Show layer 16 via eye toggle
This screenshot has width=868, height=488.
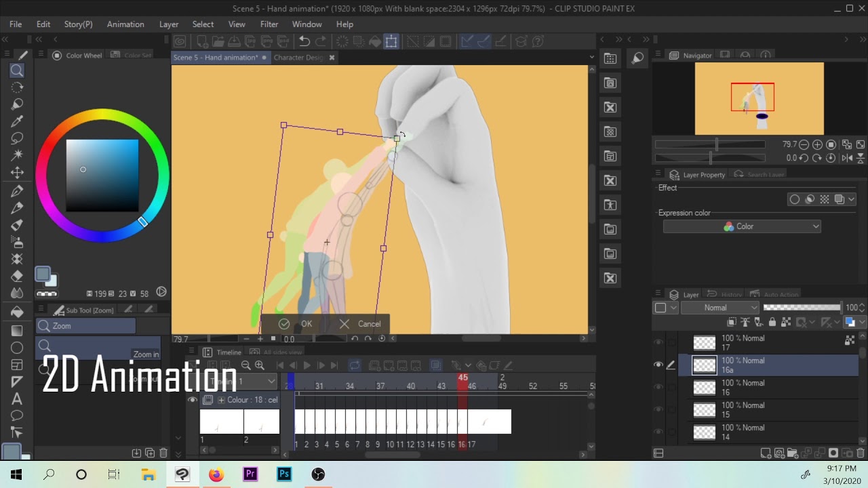point(658,387)
